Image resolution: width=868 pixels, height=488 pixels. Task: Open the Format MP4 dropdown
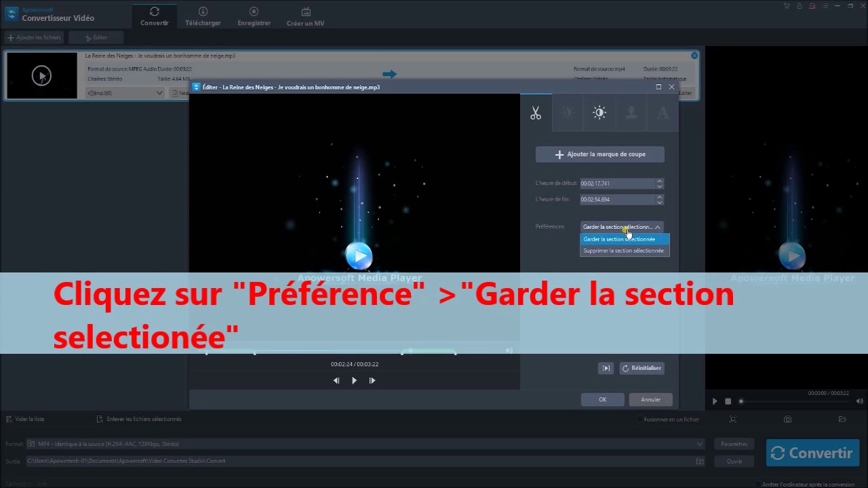(366, 444)
